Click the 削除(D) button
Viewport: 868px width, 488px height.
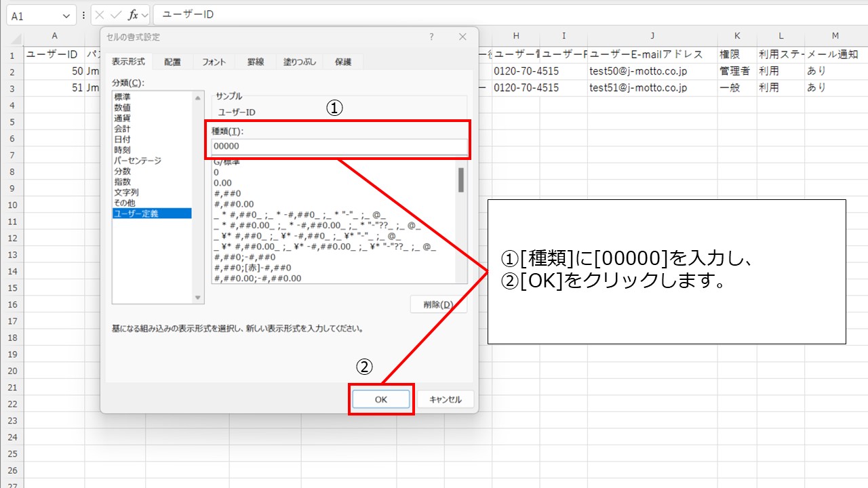click(x=438, y=304)
